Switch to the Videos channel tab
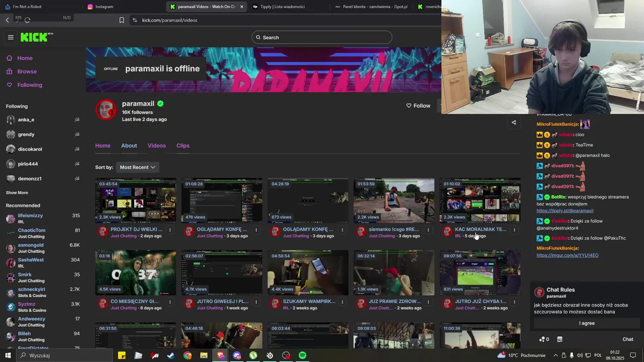The width and height of the screenshot is (644, 362). coord(156,146)
